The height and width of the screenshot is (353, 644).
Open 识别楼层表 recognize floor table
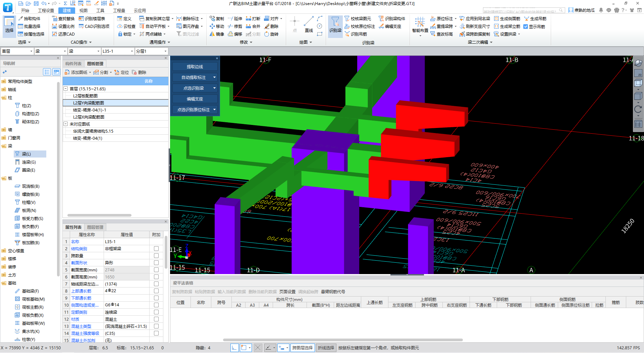point(92,18)
